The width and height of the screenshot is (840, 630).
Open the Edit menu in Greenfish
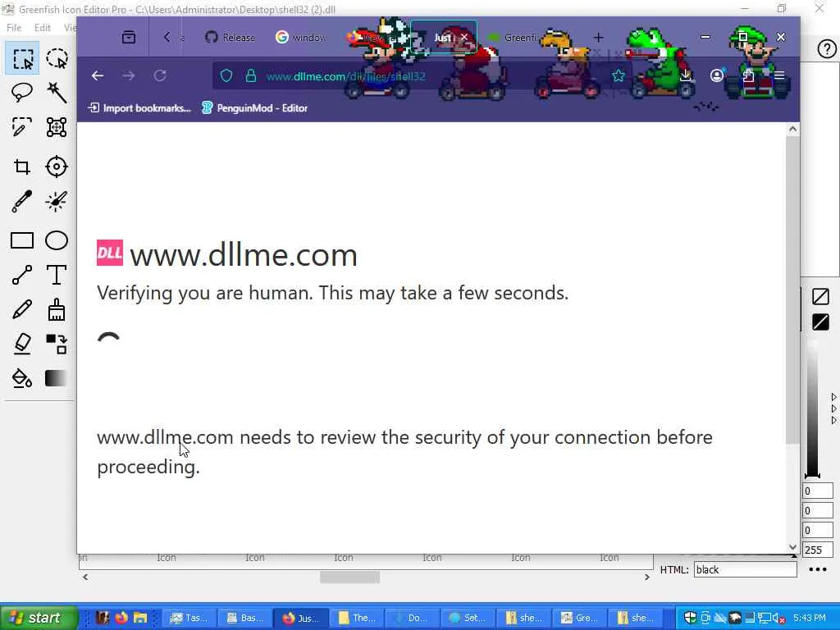[x=43, y=27]
